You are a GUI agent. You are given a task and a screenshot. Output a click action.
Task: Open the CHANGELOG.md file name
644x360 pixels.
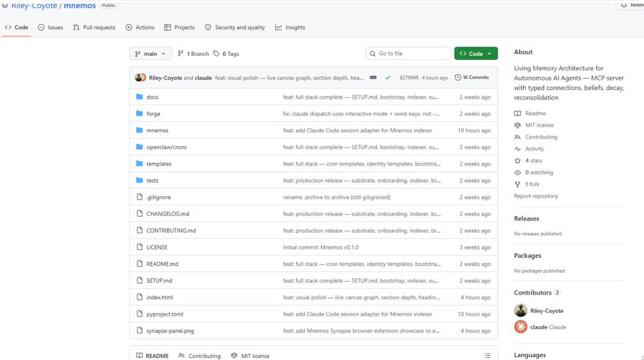[x=168, y=214]
